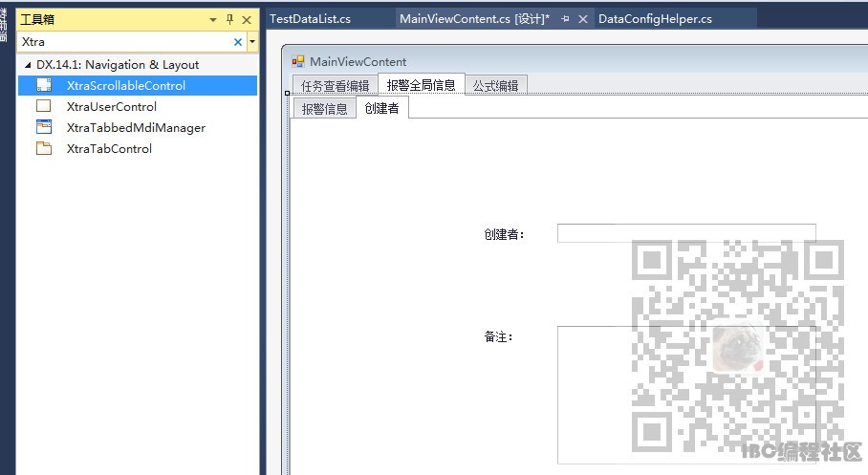Open the 任务查看编辑 tab
The width and height of the screenshot is (868, 475).
(335, 85)
